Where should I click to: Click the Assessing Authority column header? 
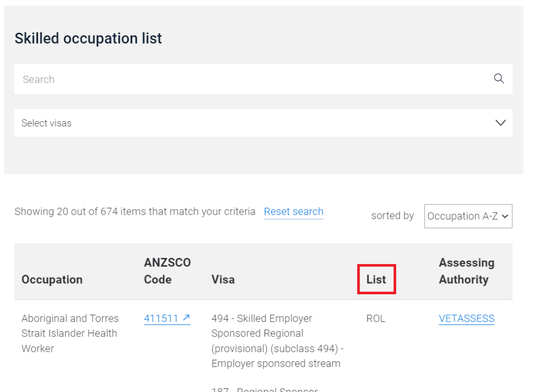pyautogui.click(x=466, y=271)
